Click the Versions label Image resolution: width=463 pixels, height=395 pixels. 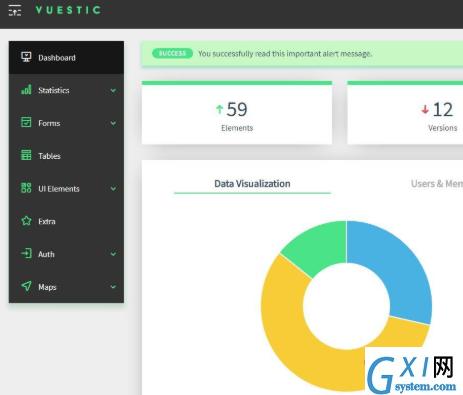[442, 128]
